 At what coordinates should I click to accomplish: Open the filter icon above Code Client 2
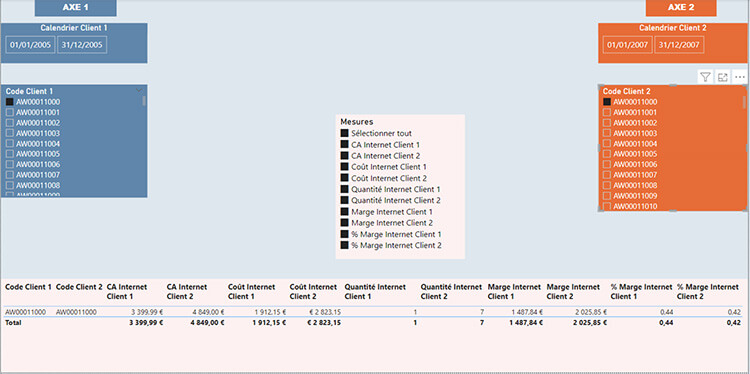point(705,77)
